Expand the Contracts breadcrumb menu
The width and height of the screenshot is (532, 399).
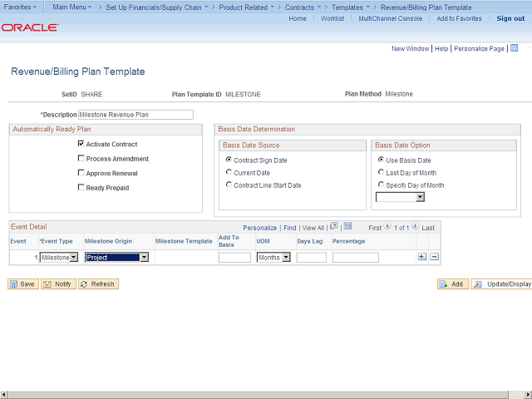click(x=303, y=7)
